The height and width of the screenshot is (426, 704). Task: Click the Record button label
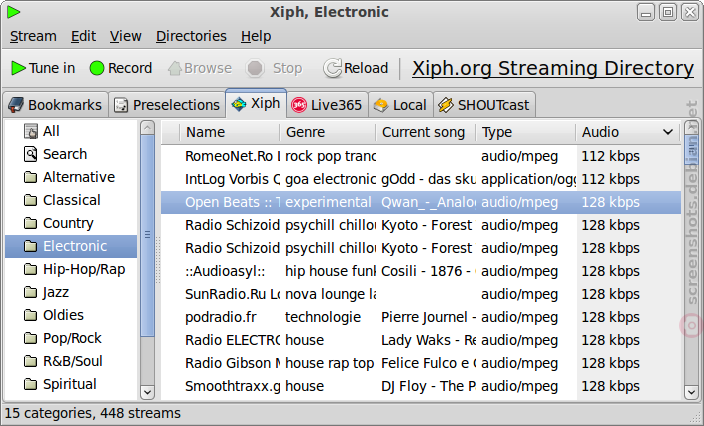[x=130, y=68]
